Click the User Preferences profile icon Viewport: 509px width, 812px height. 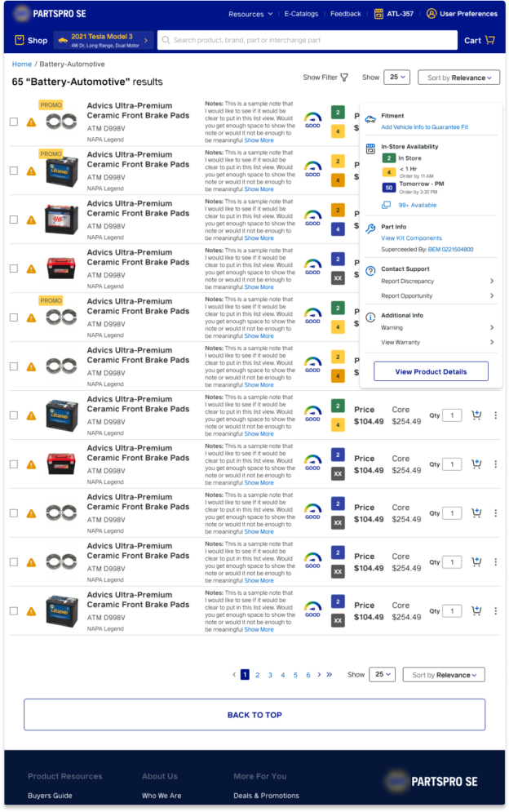[432, 13]
